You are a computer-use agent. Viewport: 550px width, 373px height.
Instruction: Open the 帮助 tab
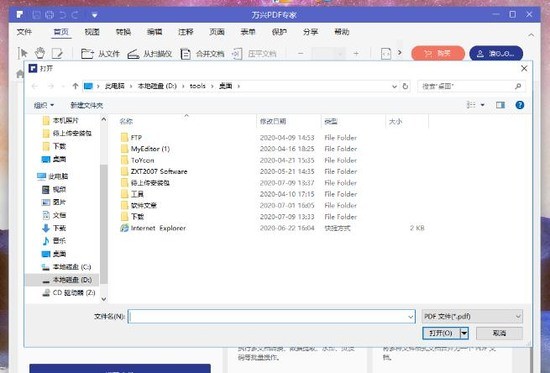342,32
